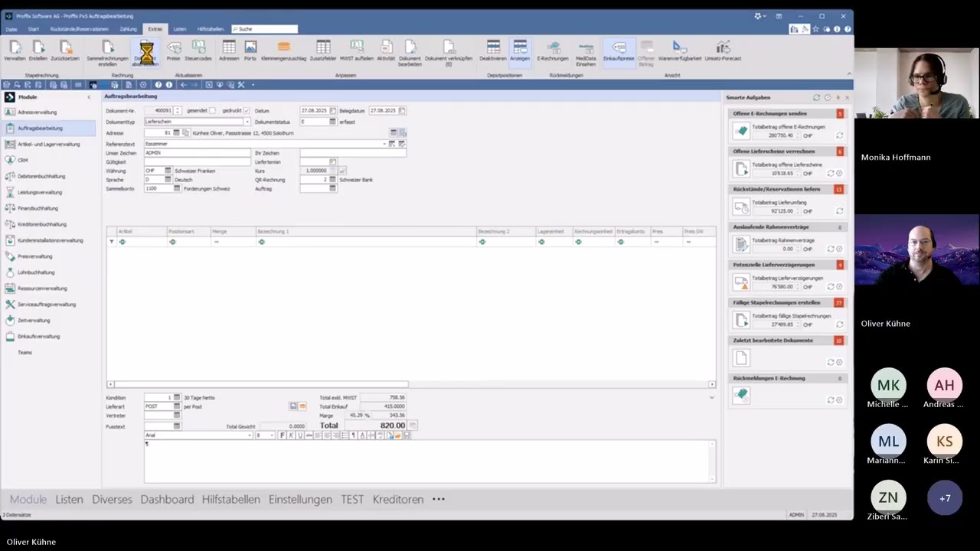Click the Verwalten ribbon icon

point(15,51)
